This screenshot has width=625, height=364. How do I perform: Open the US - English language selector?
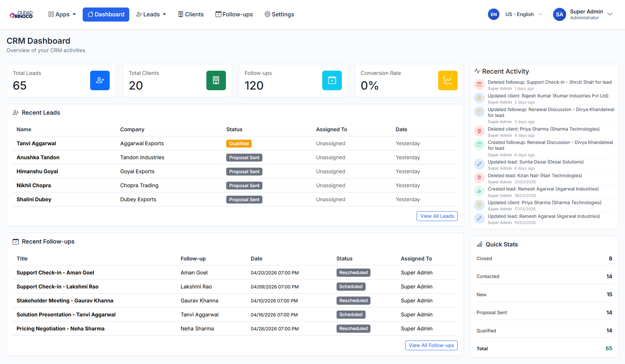[x=523, y=14]
